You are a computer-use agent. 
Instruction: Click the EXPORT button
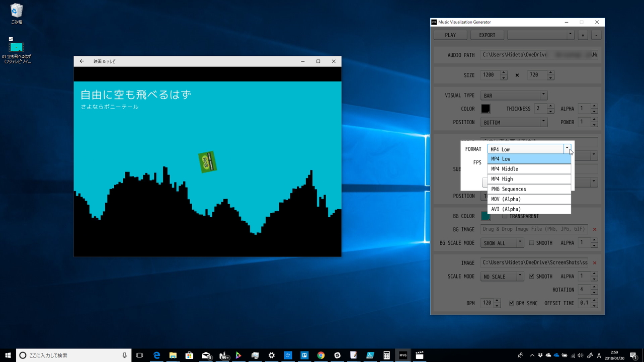[x=487, y=35]
